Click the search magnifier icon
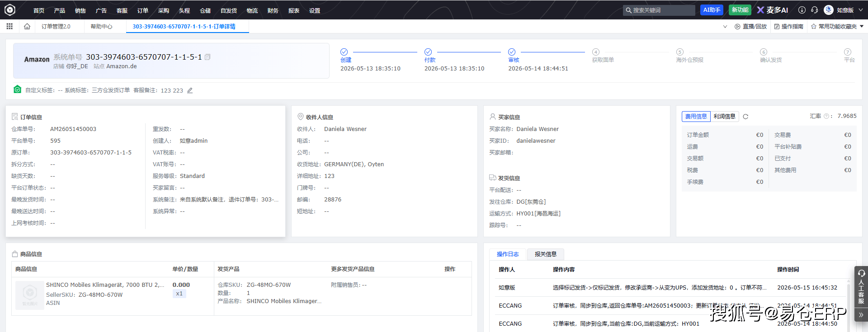The image size is (868, 332). [628, 10]
